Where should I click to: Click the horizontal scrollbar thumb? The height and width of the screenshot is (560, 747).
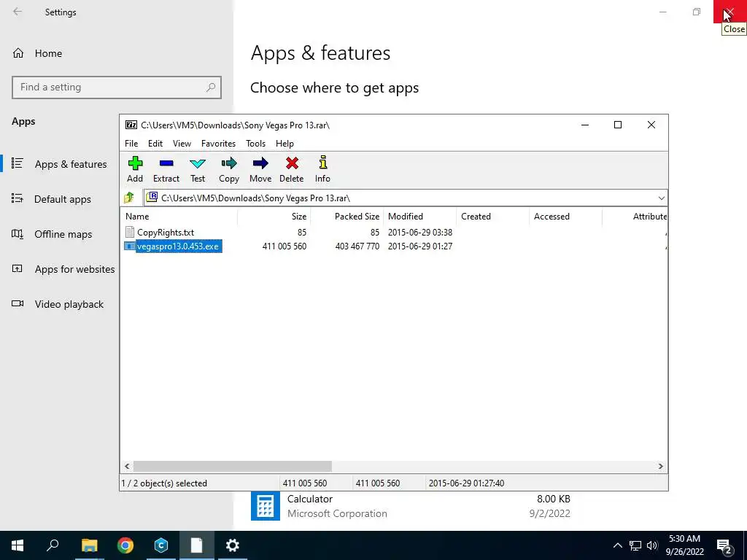[233, 466]
